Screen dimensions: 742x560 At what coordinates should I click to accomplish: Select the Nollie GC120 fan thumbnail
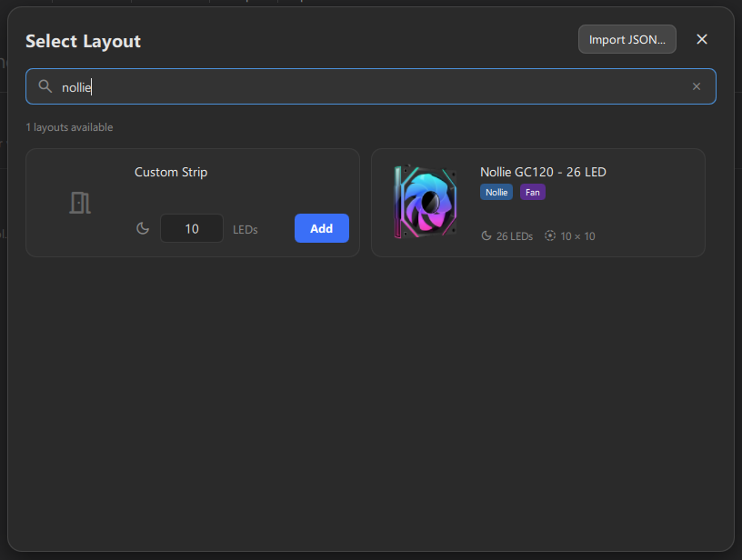(x=426, y=202)
